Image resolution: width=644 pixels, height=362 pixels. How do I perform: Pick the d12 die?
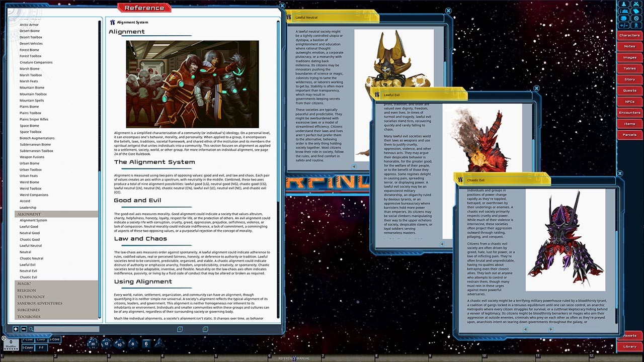(106, 344)
